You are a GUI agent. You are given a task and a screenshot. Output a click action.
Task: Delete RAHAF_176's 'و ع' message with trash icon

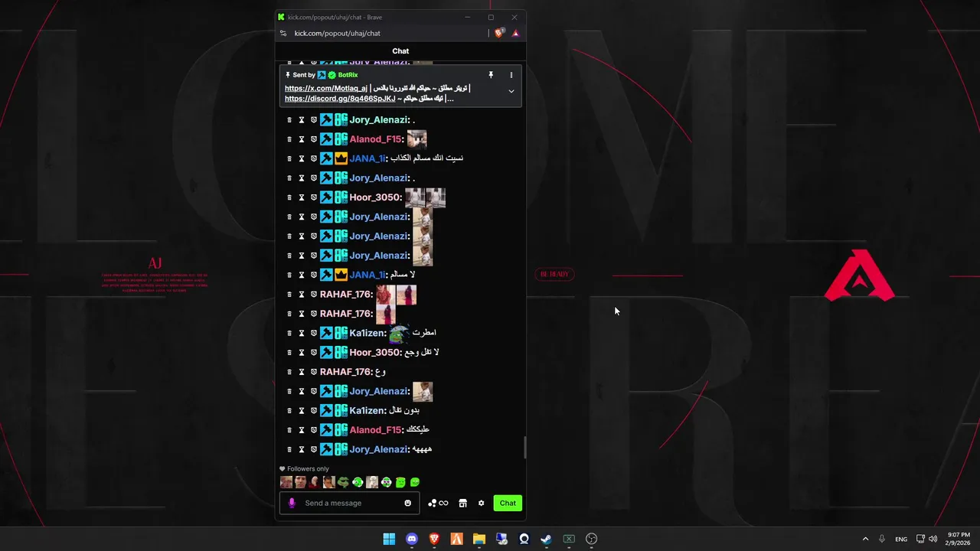coord(289,372)
